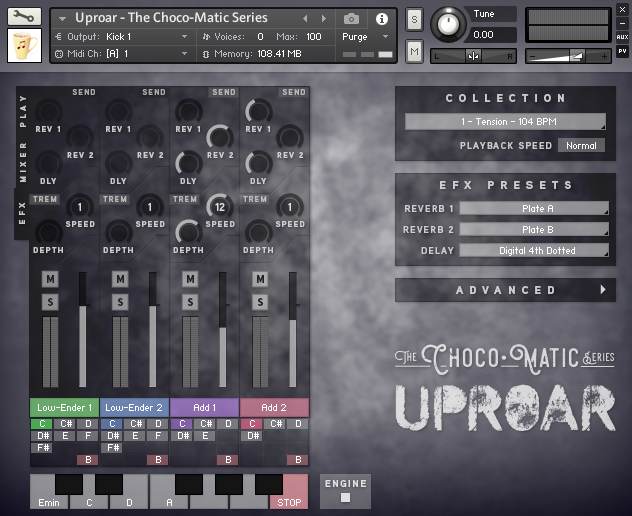
Task: Toggle SEND on the Low-Ender 2 channel
Action: pyautogui.click(x=154, y=92)
